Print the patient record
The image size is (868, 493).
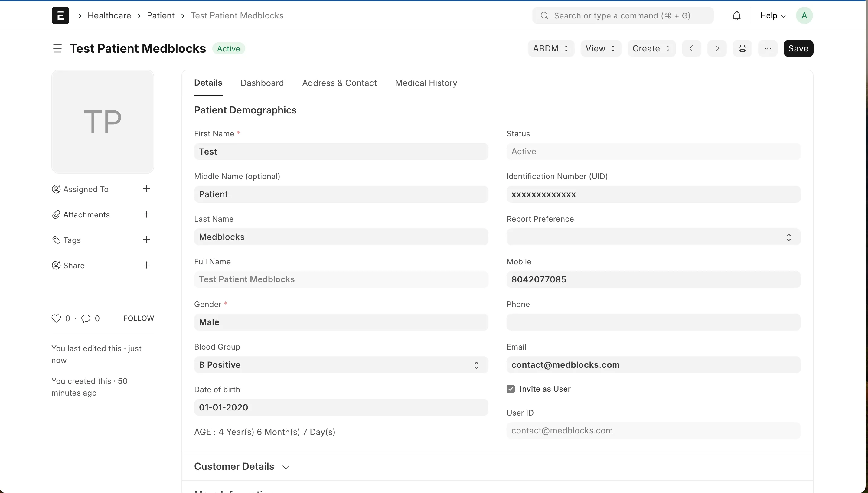point(742,48)
